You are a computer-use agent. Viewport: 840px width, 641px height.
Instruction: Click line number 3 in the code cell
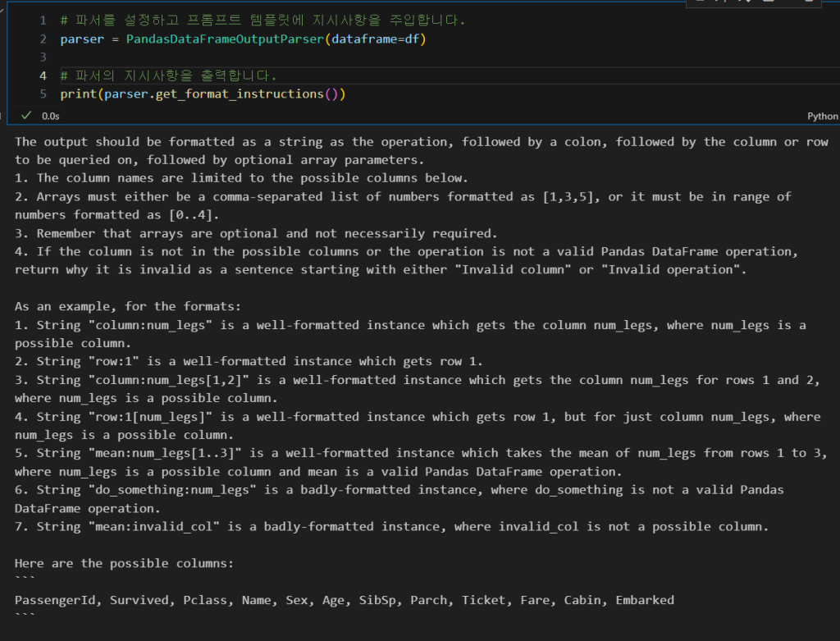43,57
